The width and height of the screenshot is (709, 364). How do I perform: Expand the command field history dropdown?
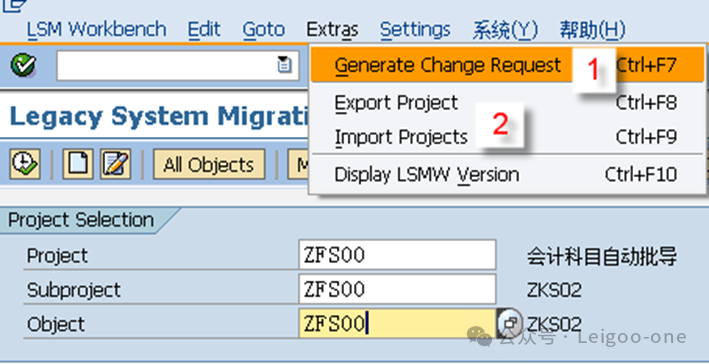(x=284, y=65)
